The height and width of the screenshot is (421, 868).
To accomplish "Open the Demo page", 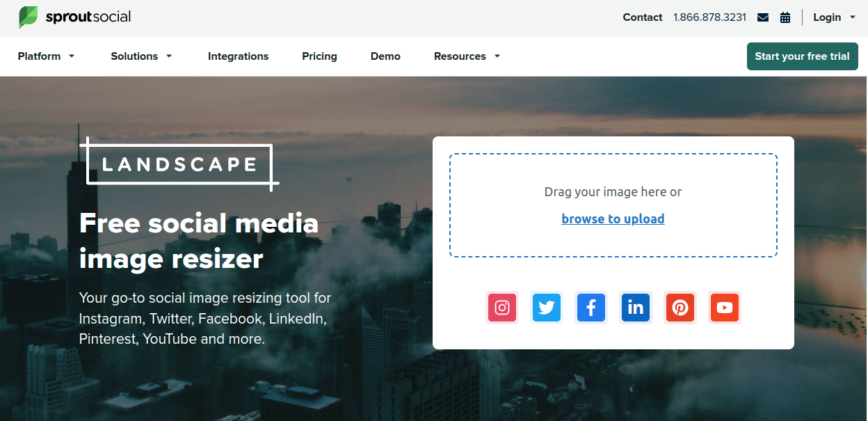I will (x=385, y=56).
